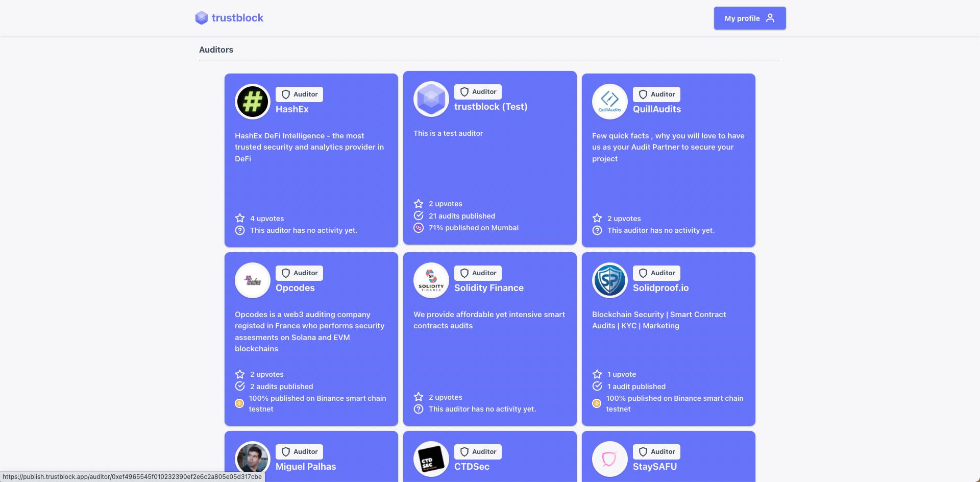Click Auditor badge on Opcodes card
Image resolution: width=980 pixels, height=482 pixels.
(299, 273)
